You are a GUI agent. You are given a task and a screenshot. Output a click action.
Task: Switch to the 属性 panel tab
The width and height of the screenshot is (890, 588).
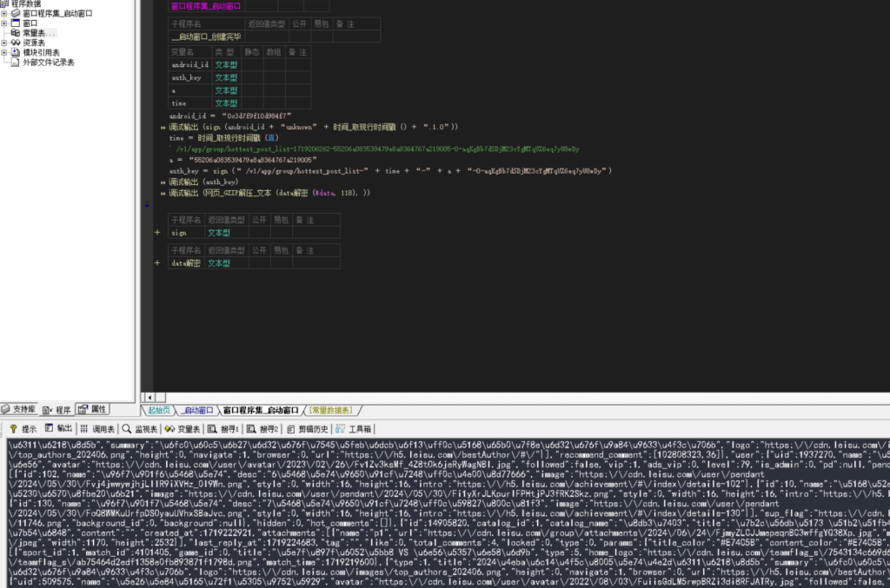pyautogui.click(x=92, y=409)
